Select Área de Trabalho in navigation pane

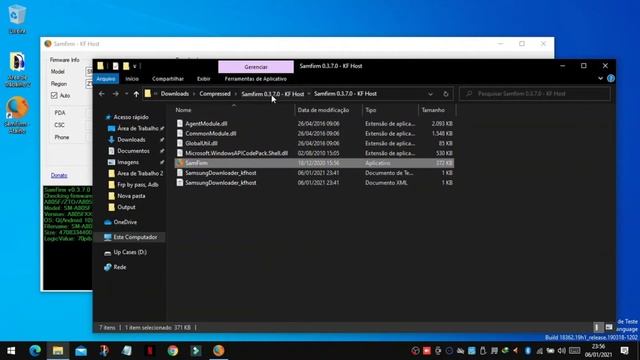[137, 128]
